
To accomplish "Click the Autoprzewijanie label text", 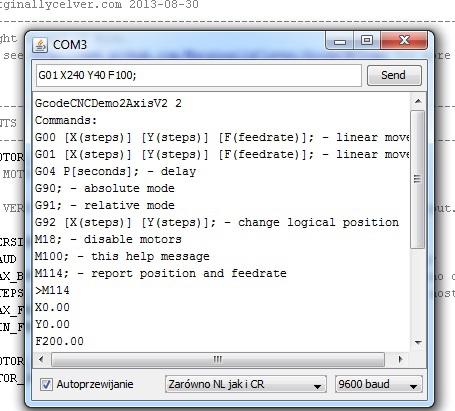I will pos(95,384).
